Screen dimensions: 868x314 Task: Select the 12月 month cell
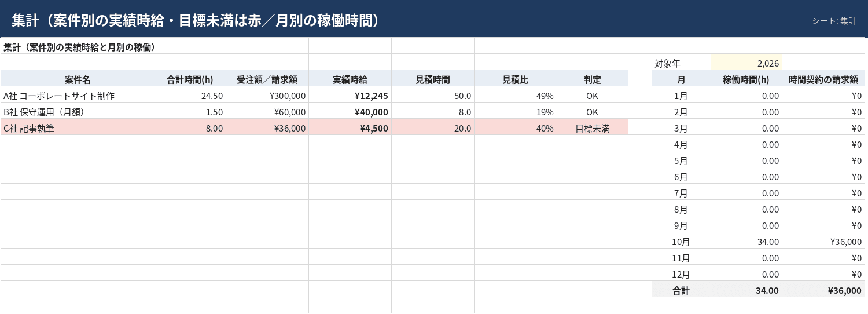click(681, 273)
